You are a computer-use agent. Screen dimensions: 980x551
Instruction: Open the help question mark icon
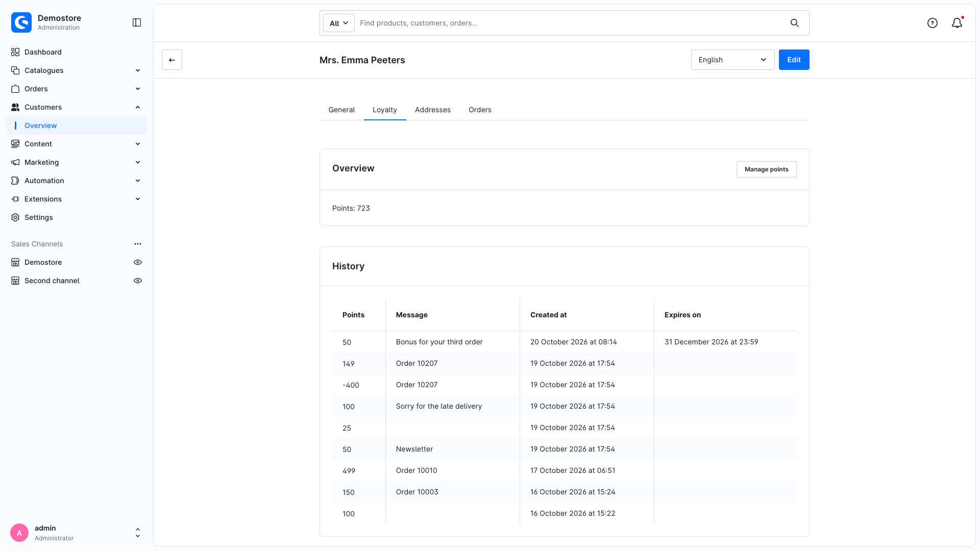[x=933, y=23]
